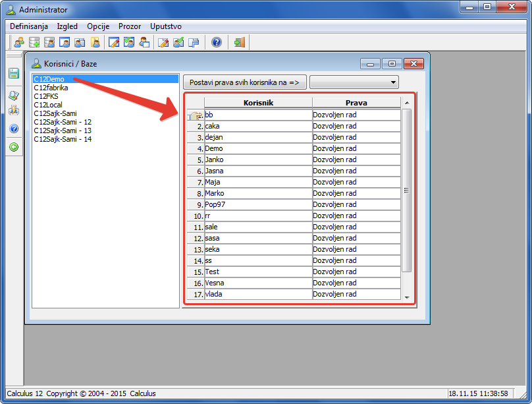This screenshot has width=532, height=404.
Task: Click the Korisnik column header
Action: [x=258, y=103]
